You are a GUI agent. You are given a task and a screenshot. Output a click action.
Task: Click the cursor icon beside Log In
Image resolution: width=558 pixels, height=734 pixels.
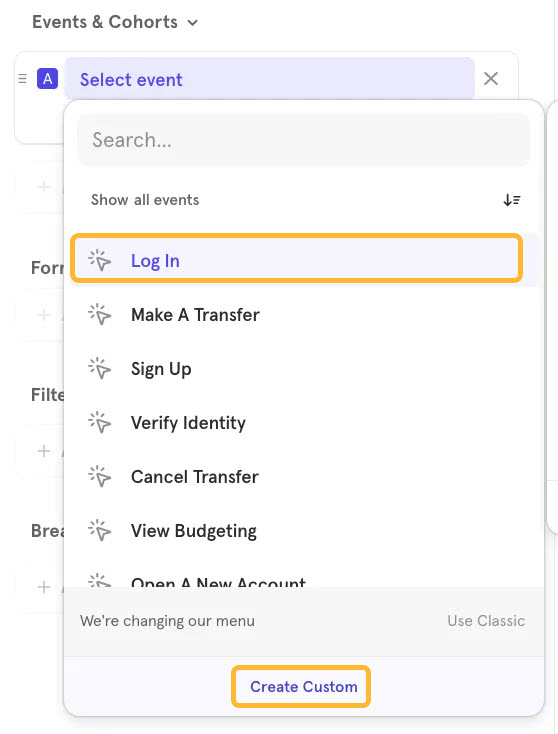click(x=100, y=260)
